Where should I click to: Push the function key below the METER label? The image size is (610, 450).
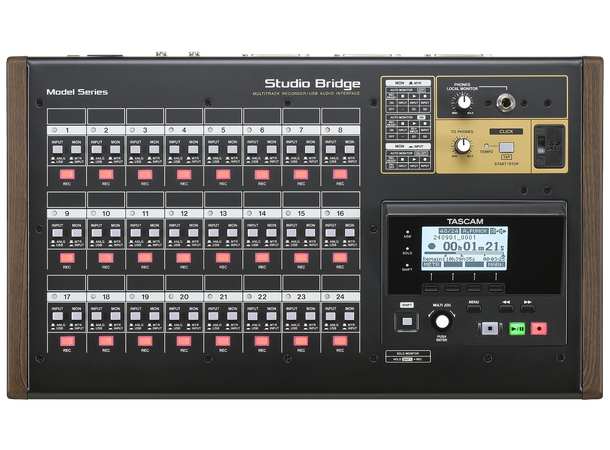(431, 288)
